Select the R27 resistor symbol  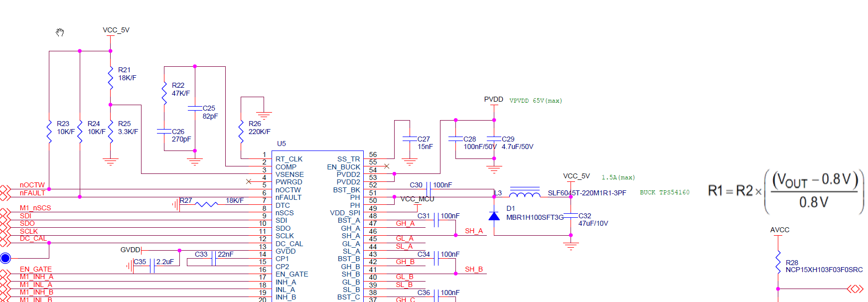coord(206,204)
